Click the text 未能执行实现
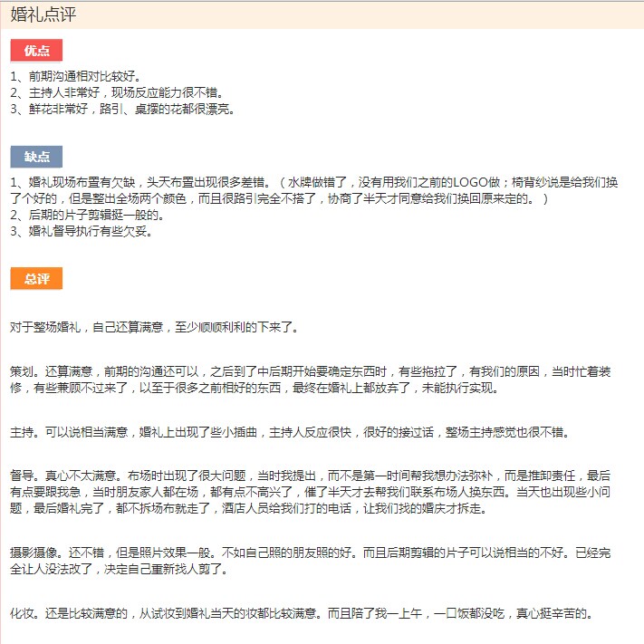This screenshot has width=644, height=644. (x=459, y=389)
